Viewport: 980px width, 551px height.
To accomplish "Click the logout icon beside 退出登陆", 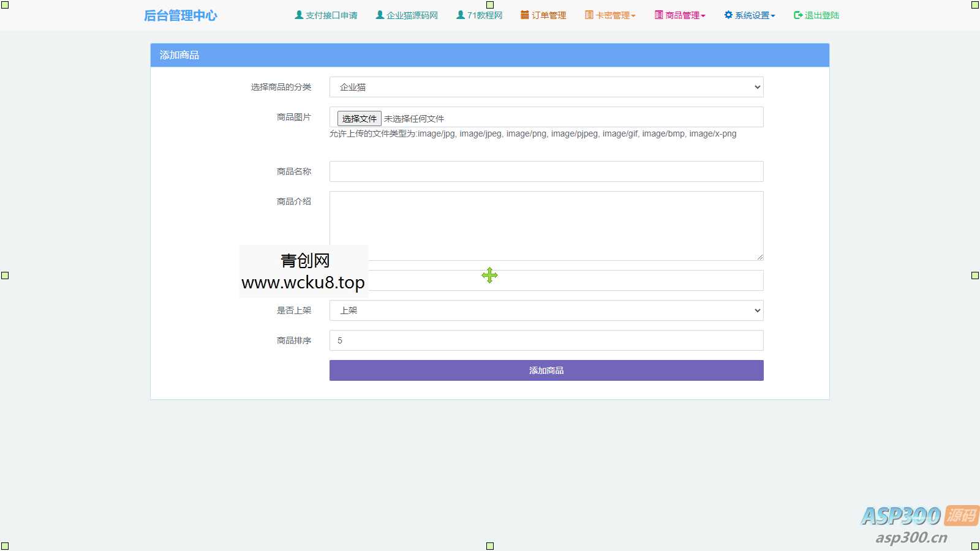I will pos(796,15).
